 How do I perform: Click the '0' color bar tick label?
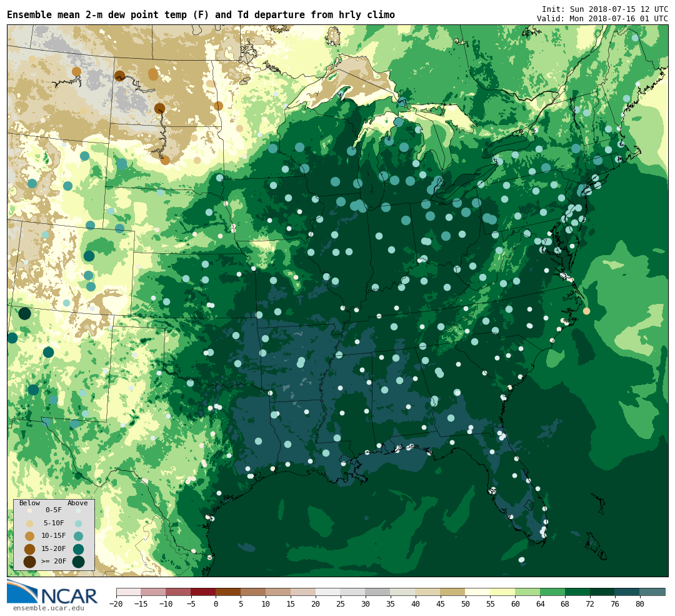click(216, 604)
